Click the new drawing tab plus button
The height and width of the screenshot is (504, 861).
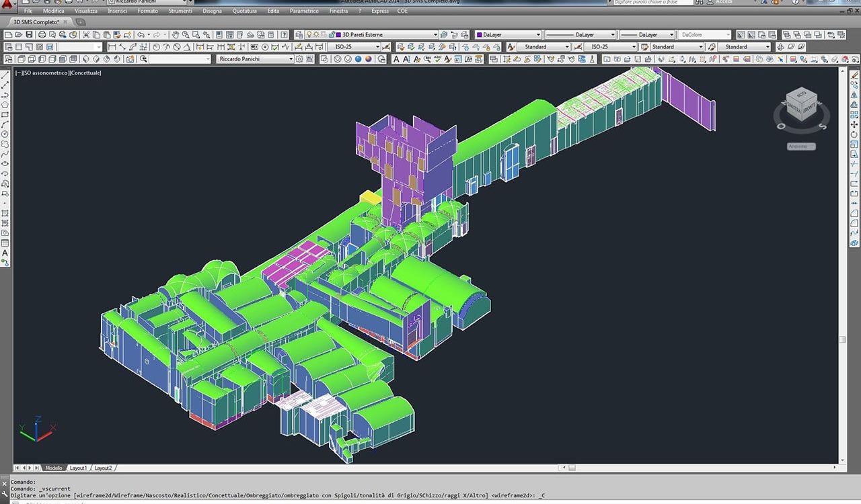(x=79, y=22)
